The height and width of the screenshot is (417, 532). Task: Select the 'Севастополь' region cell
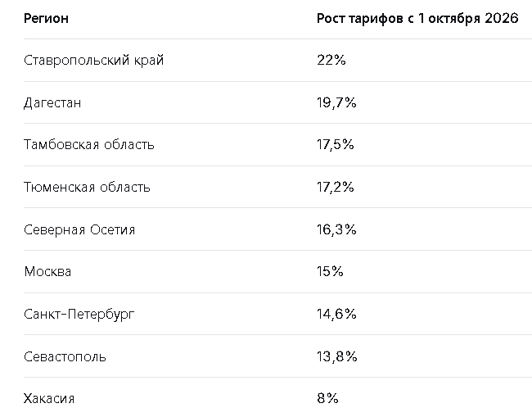pos(65,357)
